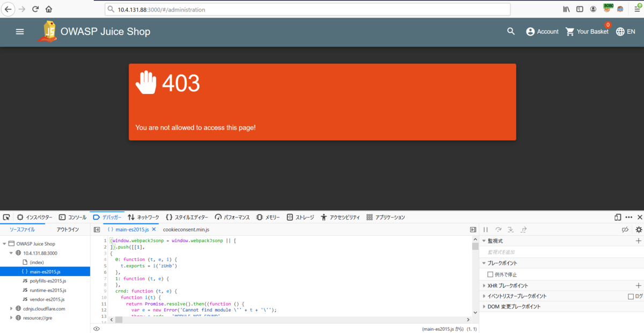Add an XHR breakpoint with plus icon
Viewport: 644px width, 333px height.
point(639,286)
